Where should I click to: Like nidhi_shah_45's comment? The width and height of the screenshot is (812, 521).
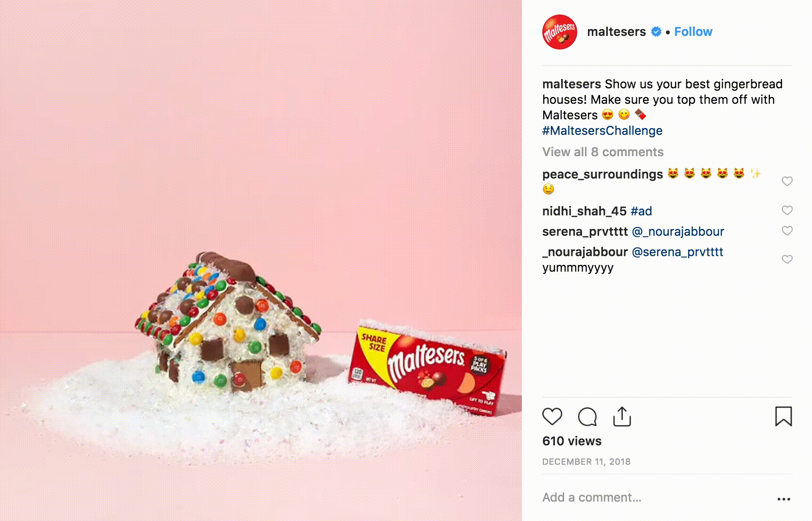787,210
